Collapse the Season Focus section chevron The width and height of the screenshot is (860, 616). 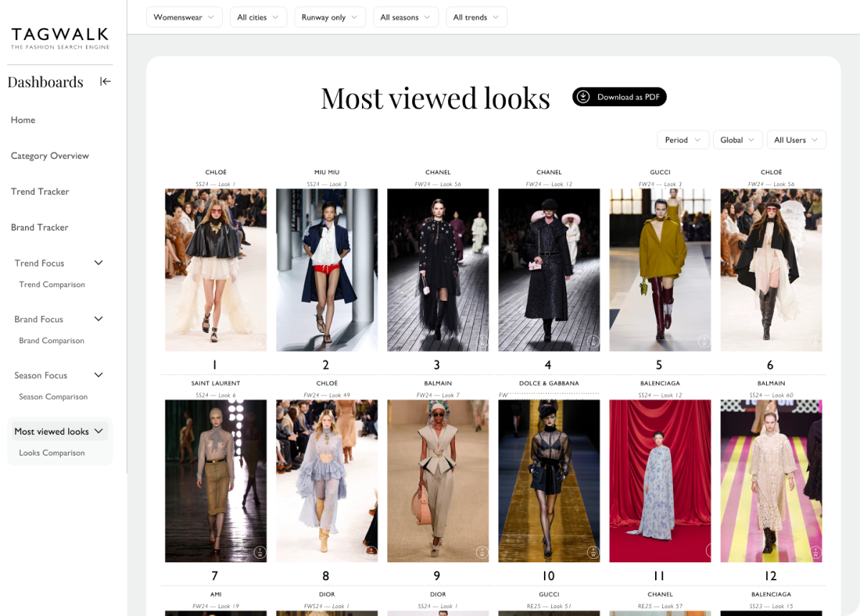(x=99, y=375)
